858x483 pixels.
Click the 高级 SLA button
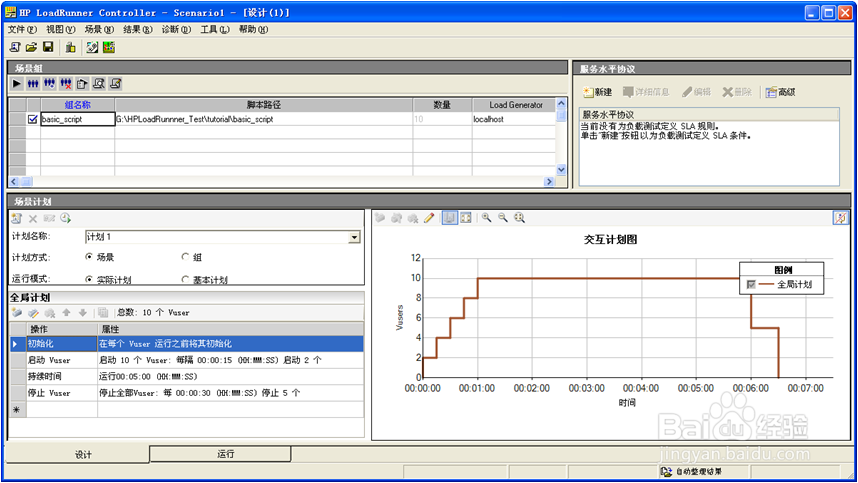[780, 92]
